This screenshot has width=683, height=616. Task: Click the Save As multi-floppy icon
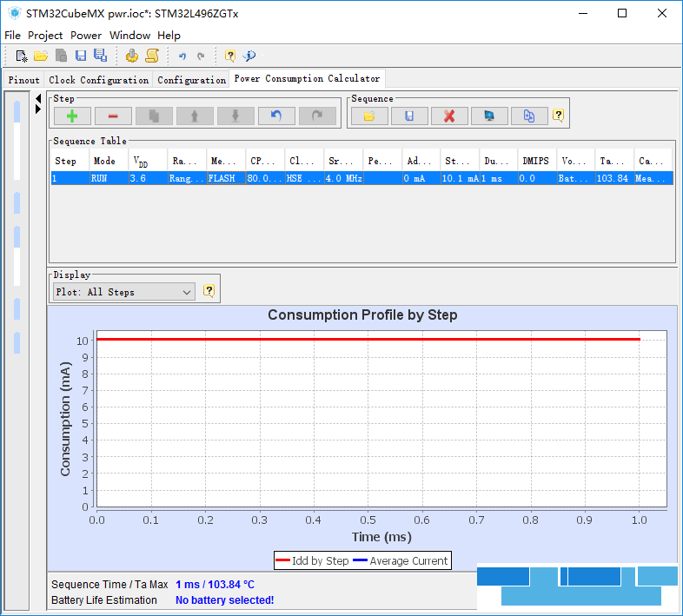coord(100,56)
